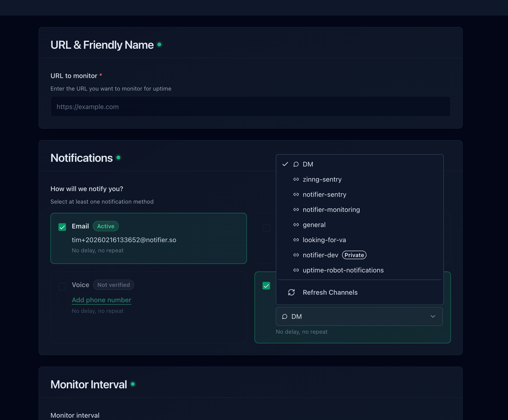Focus the URL to monitor input field
Screen dimensions: 508x420
250,107
